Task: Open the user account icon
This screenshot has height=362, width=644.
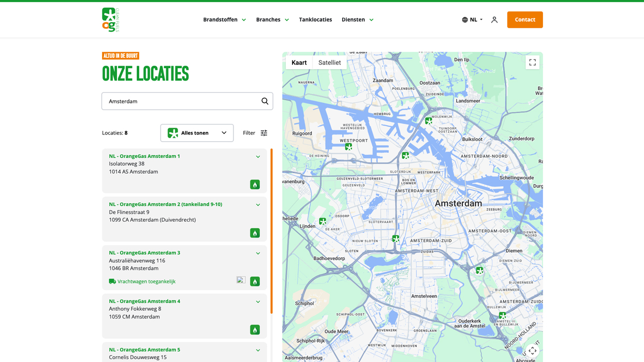Action: coord(494,20)
